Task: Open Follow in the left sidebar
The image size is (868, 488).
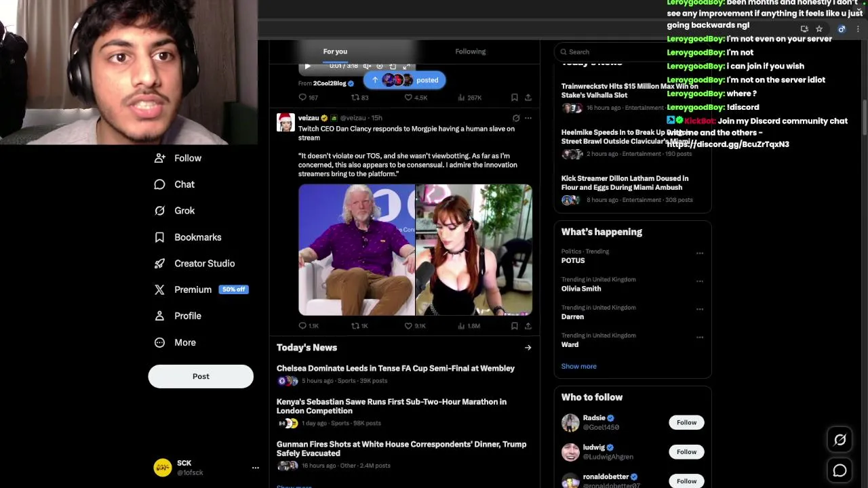Action: 178,158
